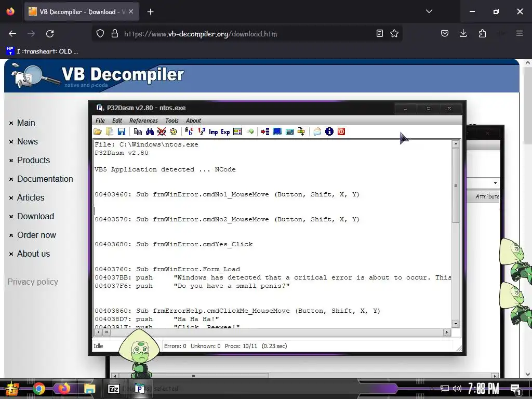This screenshot has width=532, height=399.
Task: Open the Documentation link in sidebar
Action: 45,179
